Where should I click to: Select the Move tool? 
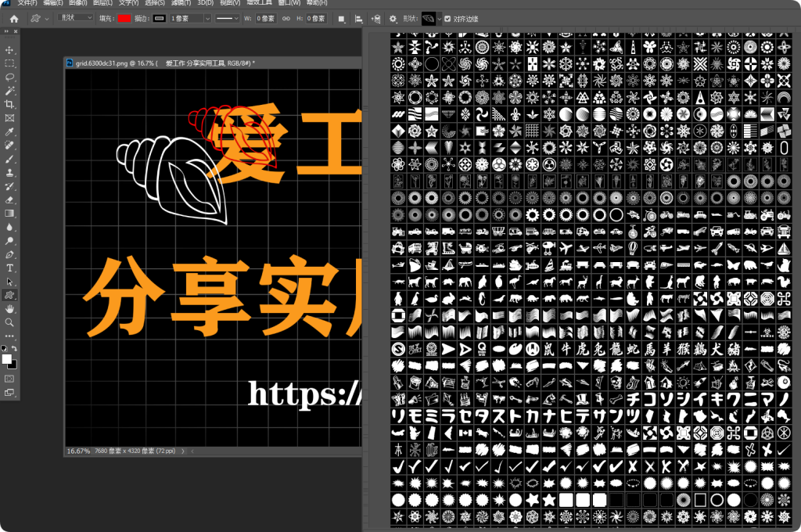coord(10,49)
